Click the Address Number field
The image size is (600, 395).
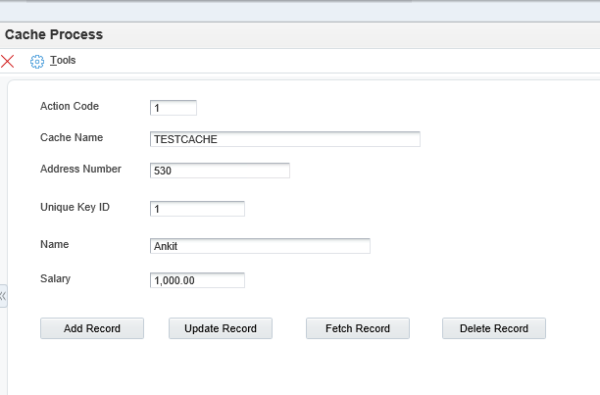220,171
